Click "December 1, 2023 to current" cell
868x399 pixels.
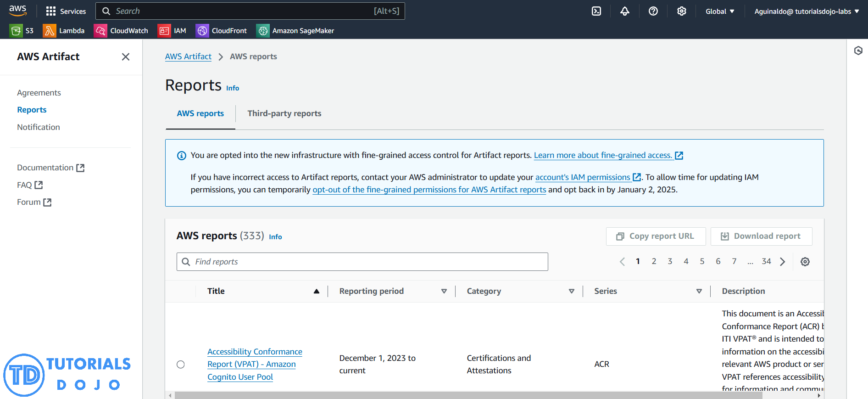tap(378, 364)
